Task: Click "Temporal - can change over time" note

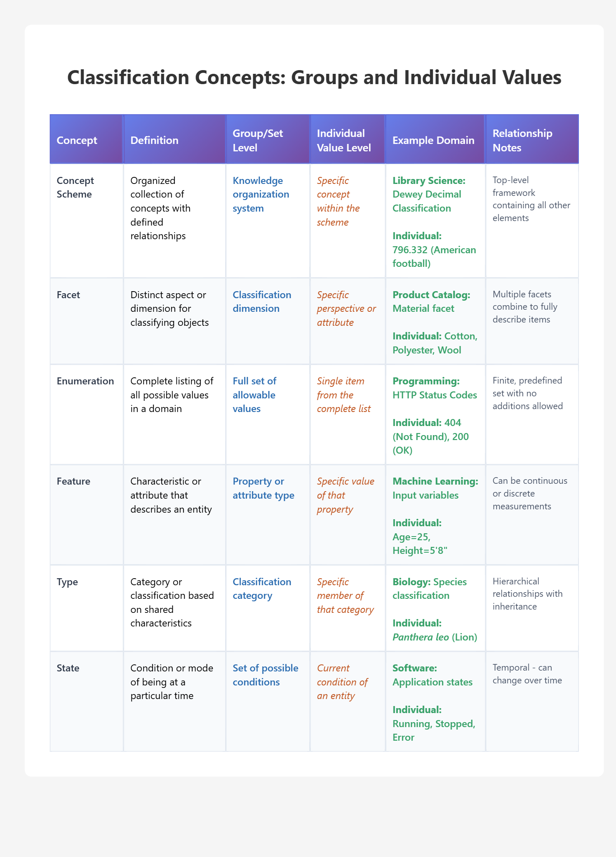Action: tap(527, 674)
